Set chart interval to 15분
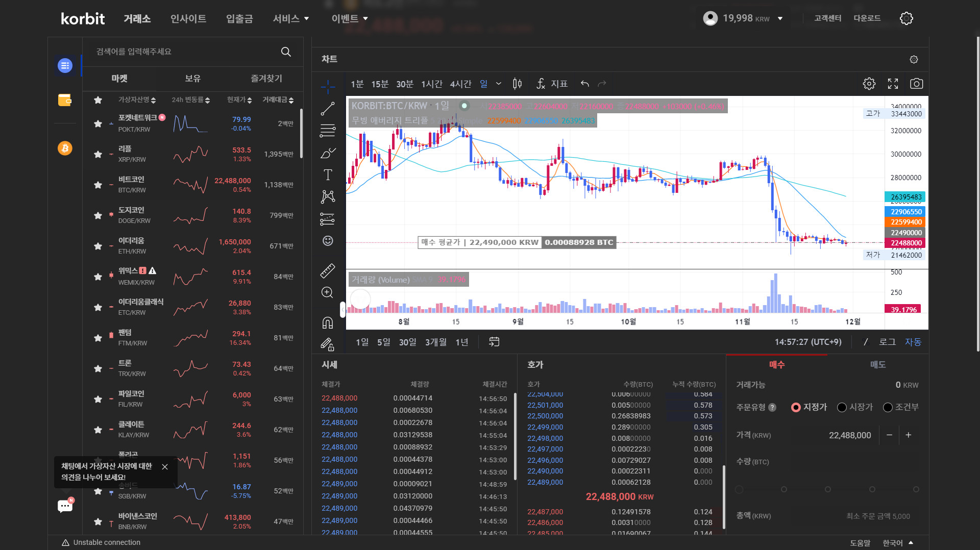The image size is (980, 550). click(380, 84)
